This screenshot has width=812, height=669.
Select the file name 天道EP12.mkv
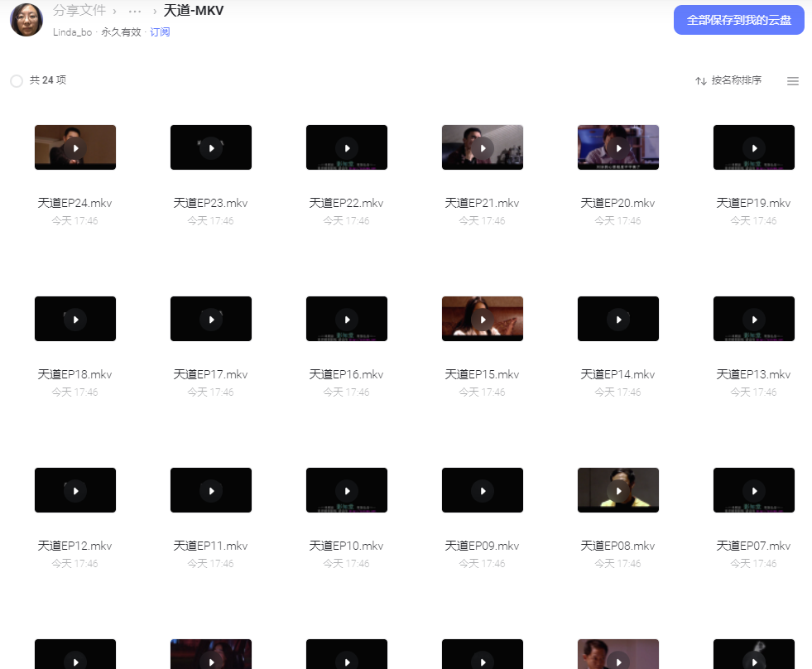click(x=74, y=546)
